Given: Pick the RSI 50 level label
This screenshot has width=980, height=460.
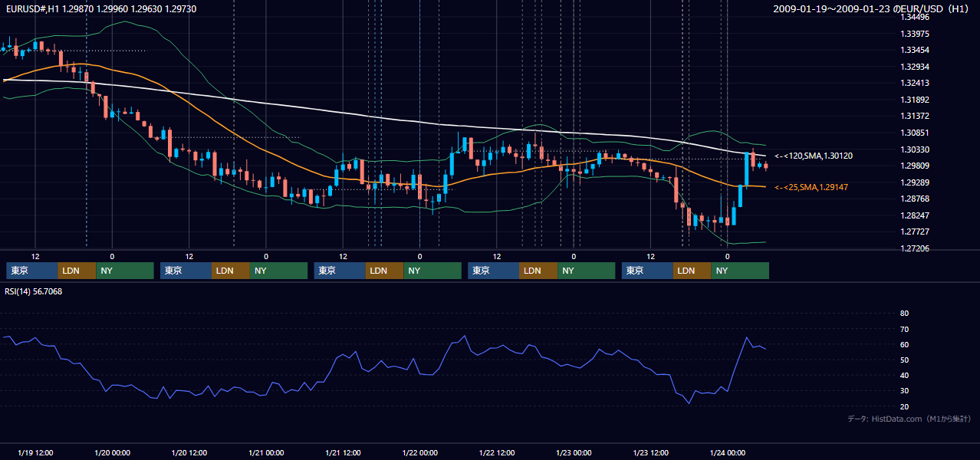Looking at the screenshot, I should tap(904, 360).
